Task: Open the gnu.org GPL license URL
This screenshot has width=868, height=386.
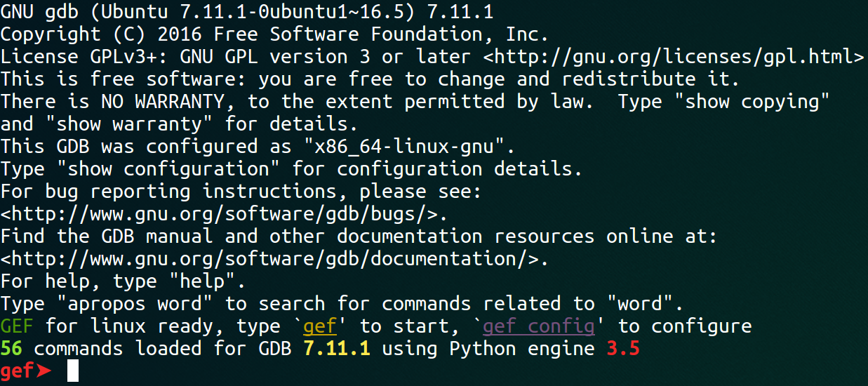Action: (x=674, y=57)
